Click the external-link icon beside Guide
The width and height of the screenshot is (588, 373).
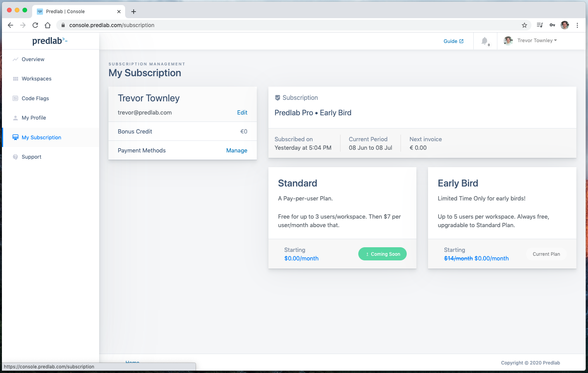(x=461, y=41)
